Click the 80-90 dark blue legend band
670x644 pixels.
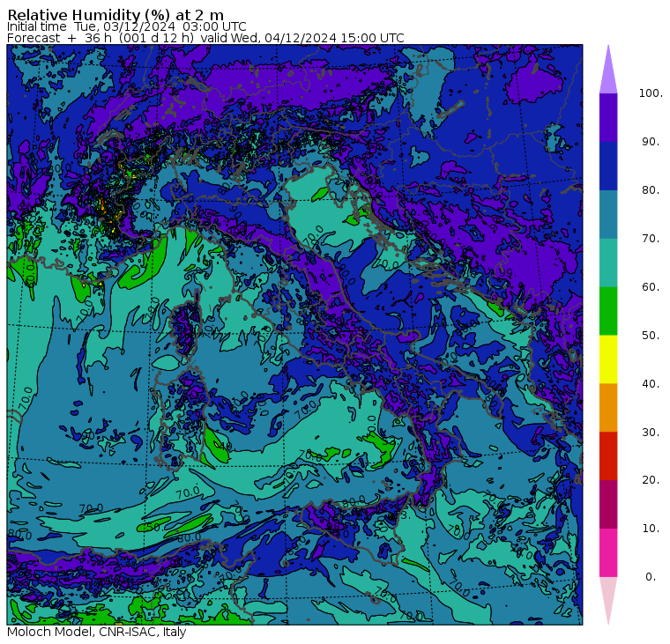pyautogui.click(x=608, y=166)
